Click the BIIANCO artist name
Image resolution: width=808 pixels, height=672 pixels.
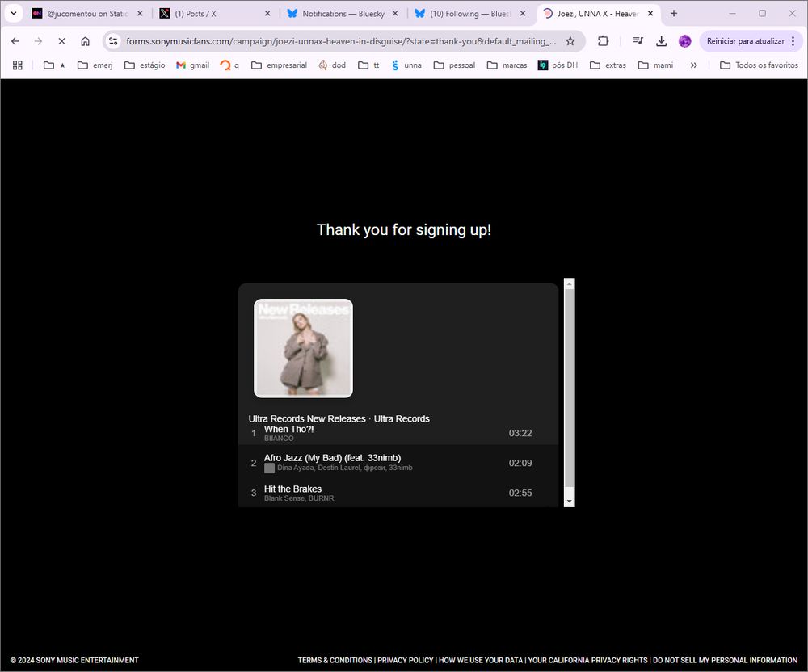(x=279, y=439)
